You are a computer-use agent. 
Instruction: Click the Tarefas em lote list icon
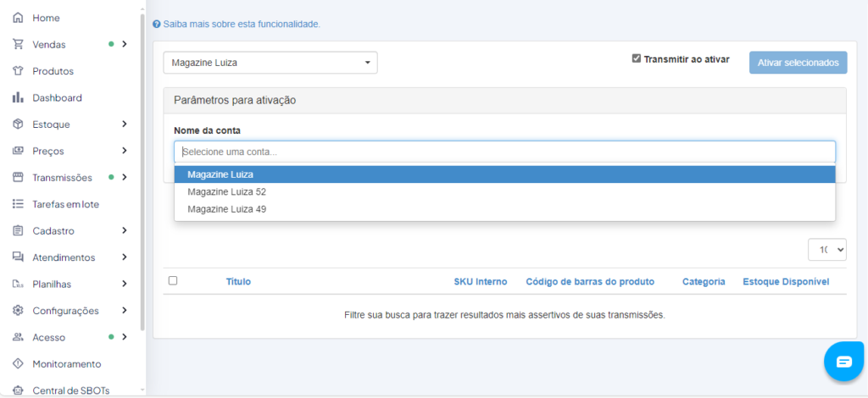point(18,204)
